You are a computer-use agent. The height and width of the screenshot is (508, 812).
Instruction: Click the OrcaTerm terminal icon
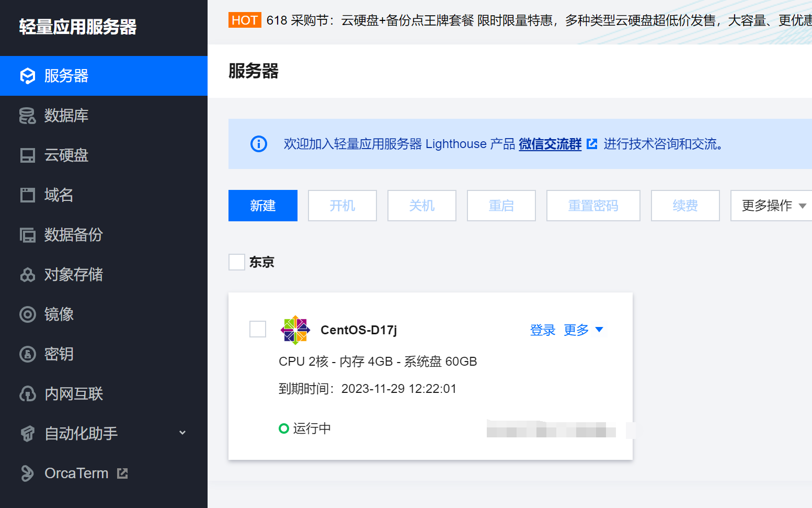pos(27,473)
